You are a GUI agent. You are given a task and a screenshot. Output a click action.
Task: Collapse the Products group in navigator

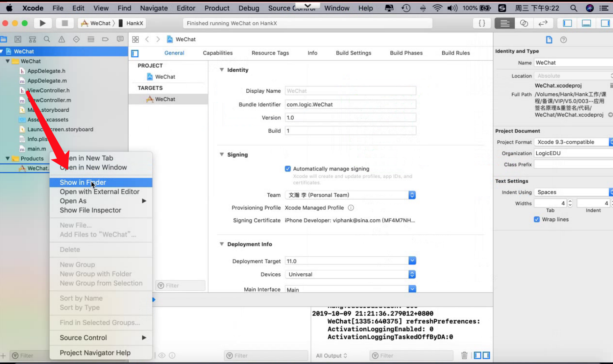[8, 158]
